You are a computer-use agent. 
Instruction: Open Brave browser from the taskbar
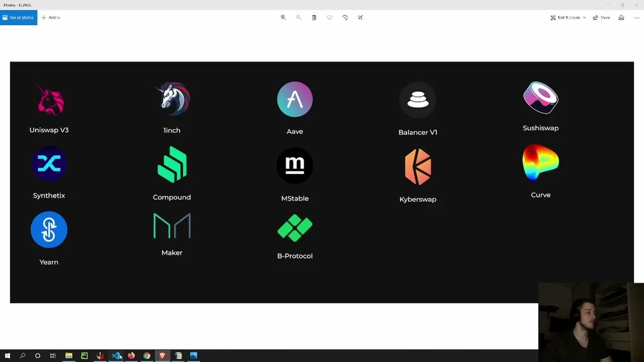(163, 355)
